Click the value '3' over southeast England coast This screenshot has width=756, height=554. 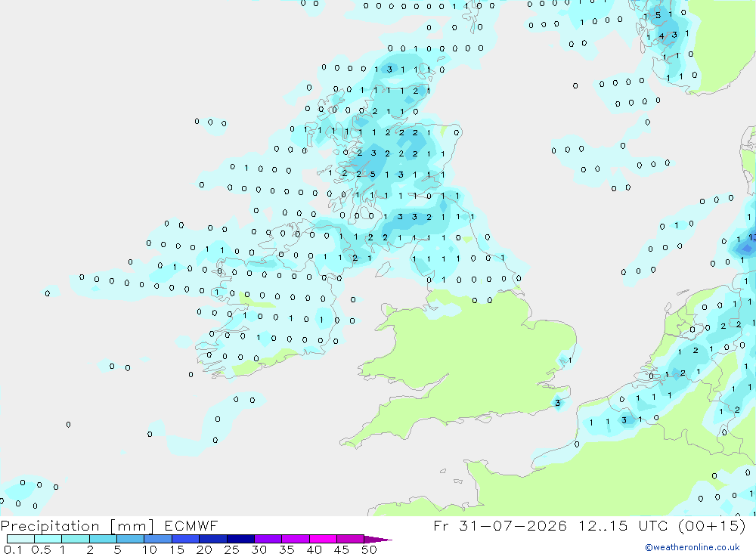pos(558,403)
